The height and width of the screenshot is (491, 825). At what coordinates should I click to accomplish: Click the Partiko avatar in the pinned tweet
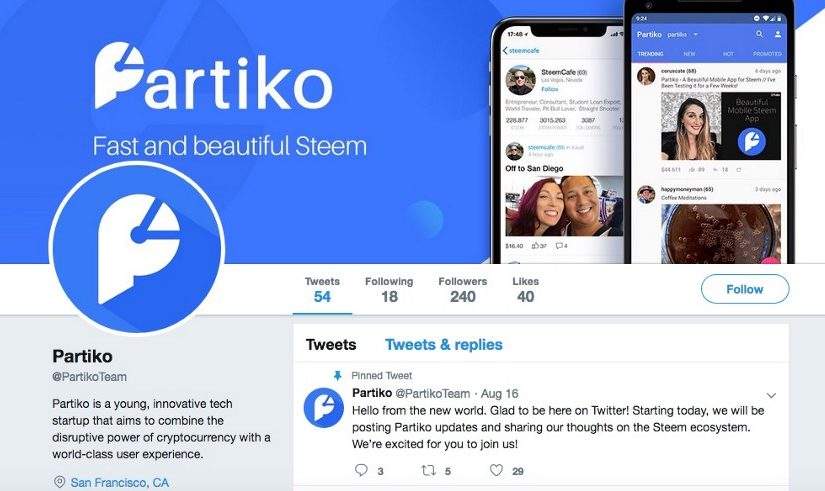[x=324, y=408]
